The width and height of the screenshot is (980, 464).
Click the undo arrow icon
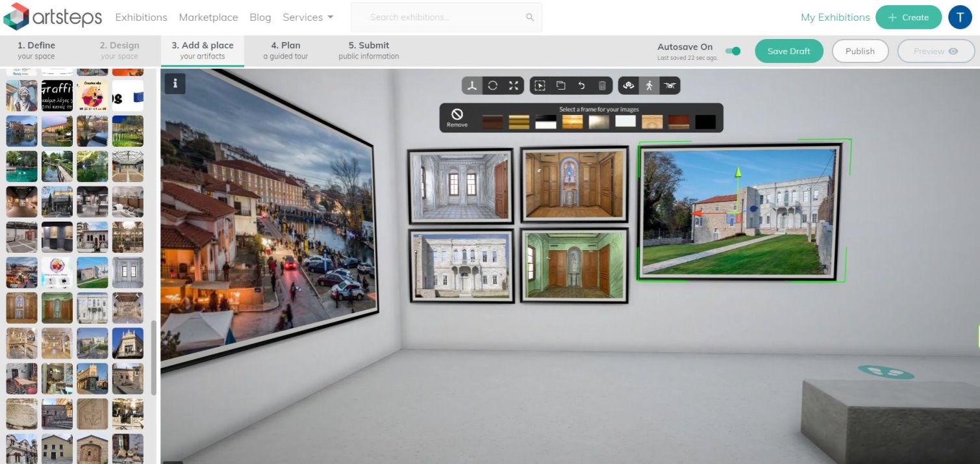coord(581,85)
